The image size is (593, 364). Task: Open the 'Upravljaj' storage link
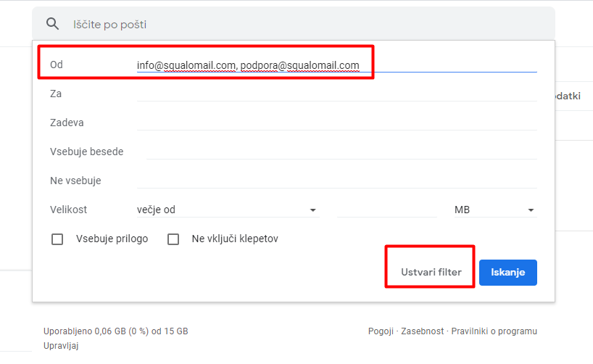point(61,346)
